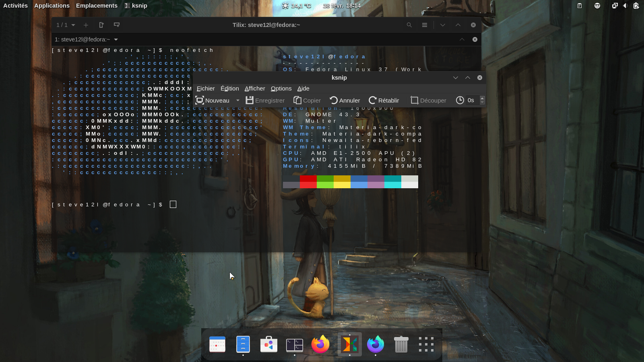Open the search icon in Tilix header
The width and height of the screenshot is (644, 362).
(x=409, y=25)
